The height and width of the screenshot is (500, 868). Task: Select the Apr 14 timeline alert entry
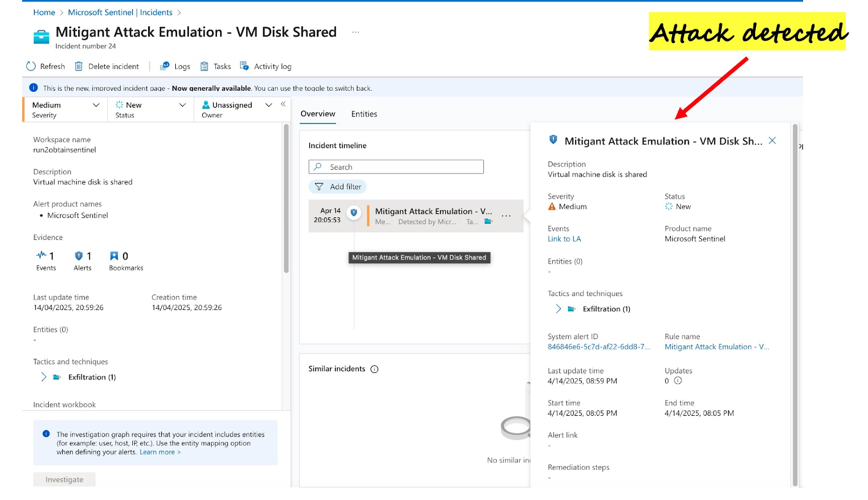[416, 216]
